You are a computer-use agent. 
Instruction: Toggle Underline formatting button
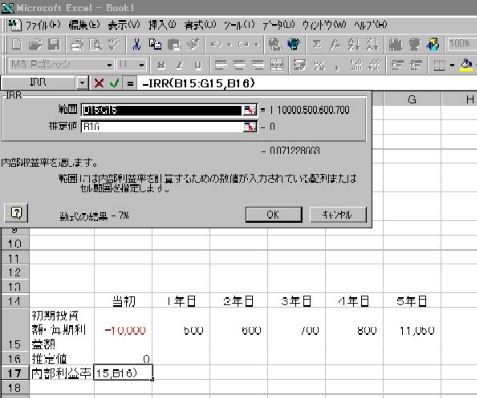tap(198, 65)
